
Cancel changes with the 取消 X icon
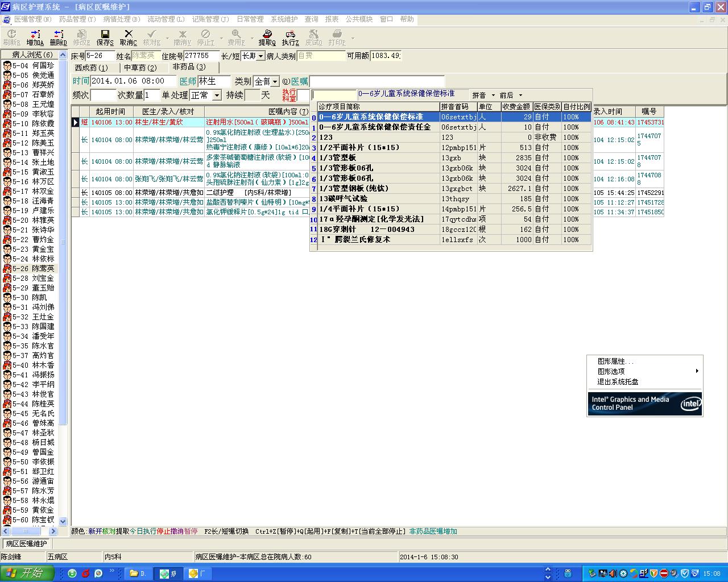pos(128,38)
